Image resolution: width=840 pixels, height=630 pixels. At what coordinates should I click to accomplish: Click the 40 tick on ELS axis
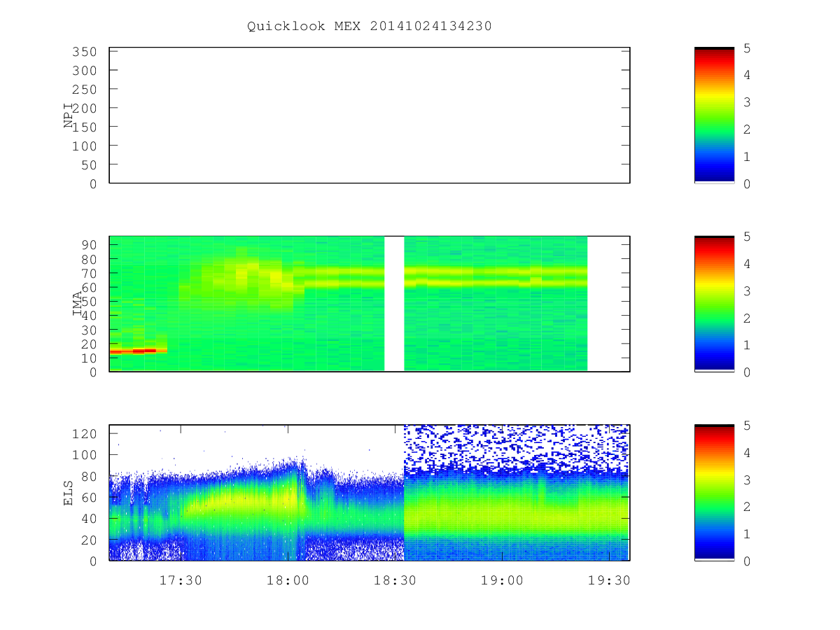(x=89, y=519)
